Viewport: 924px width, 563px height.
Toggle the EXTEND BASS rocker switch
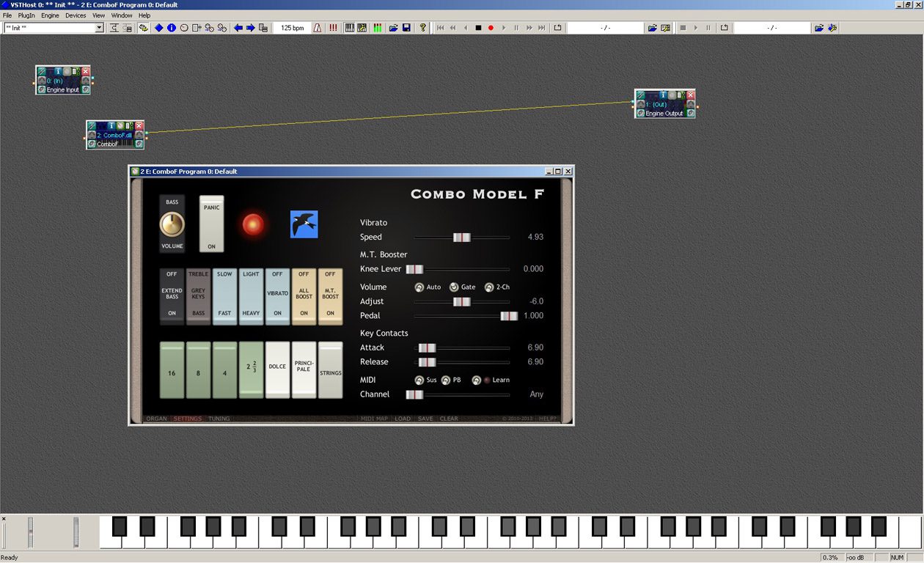[x=172, y=296]
